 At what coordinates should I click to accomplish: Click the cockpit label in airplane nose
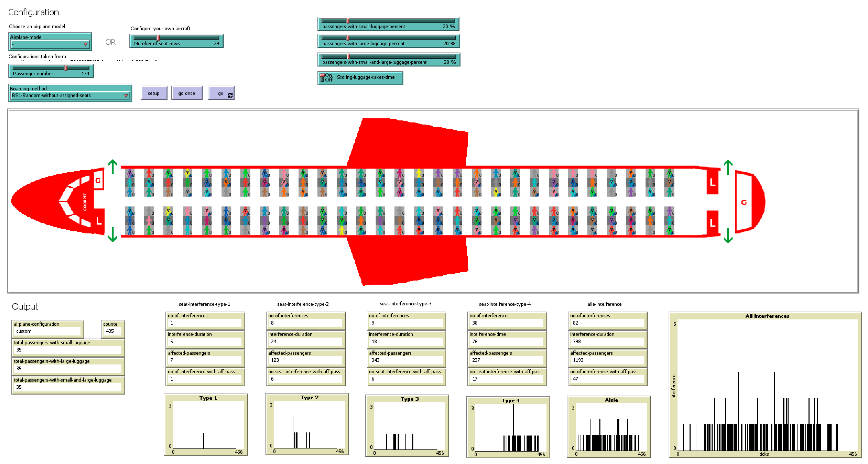pyautogui.click(x=85, y=202)
